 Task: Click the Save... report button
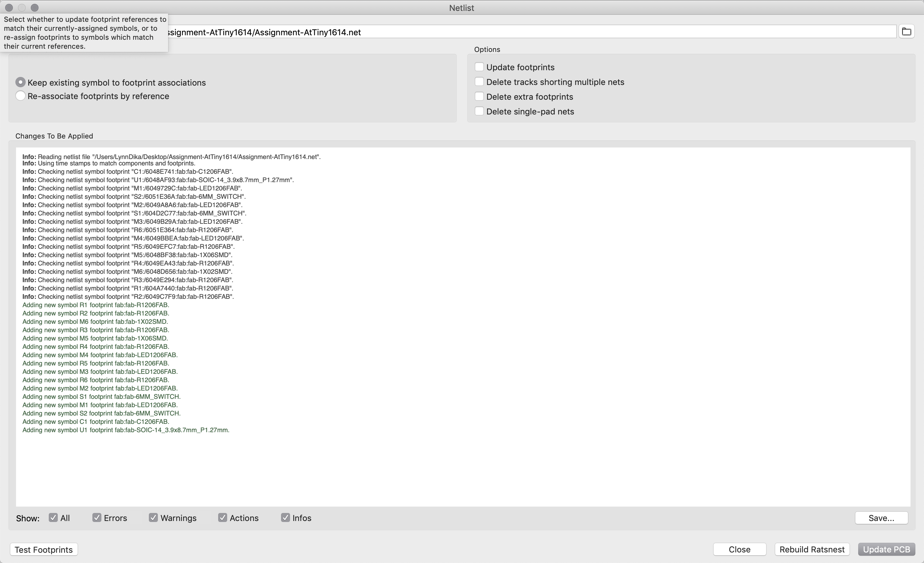click(881, 518)
